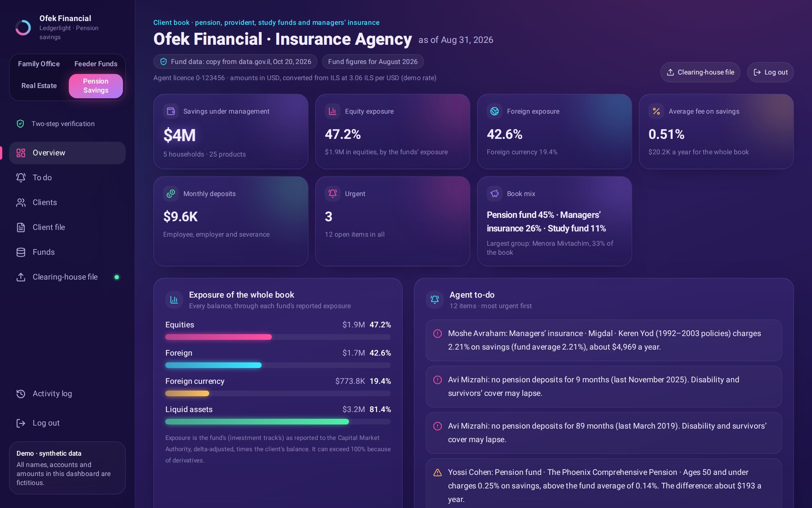Open Two-step verification settings
This screenshot has height=508, width=812.
pos(67,124)
